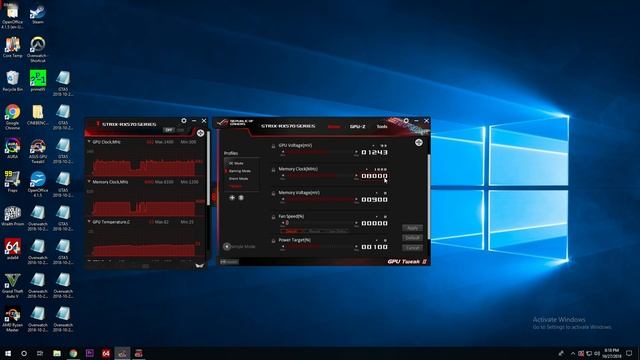The height and width of the screenshot is (360, 640).
Task: Open Recycle Bin on desktop
Action: (13, 80)
